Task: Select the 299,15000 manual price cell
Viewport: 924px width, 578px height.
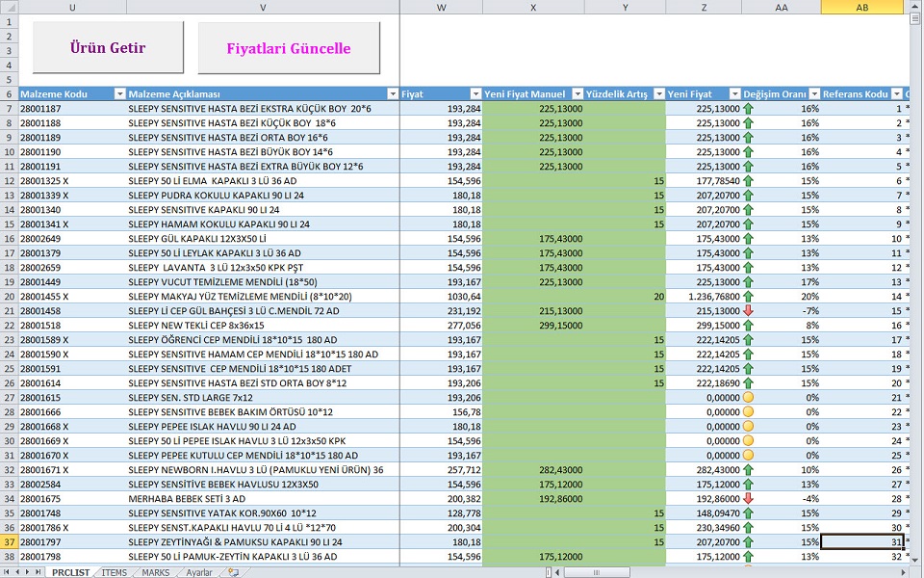Action: (533, 325)
